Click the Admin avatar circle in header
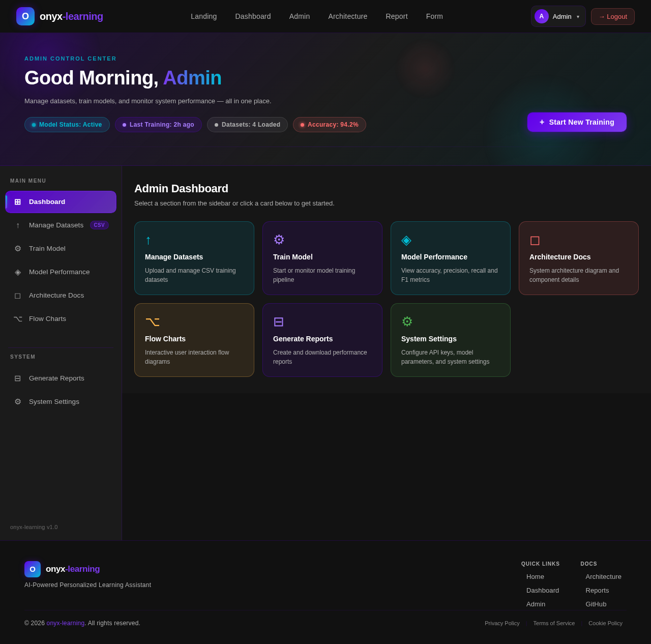 (x=542, y=16)
